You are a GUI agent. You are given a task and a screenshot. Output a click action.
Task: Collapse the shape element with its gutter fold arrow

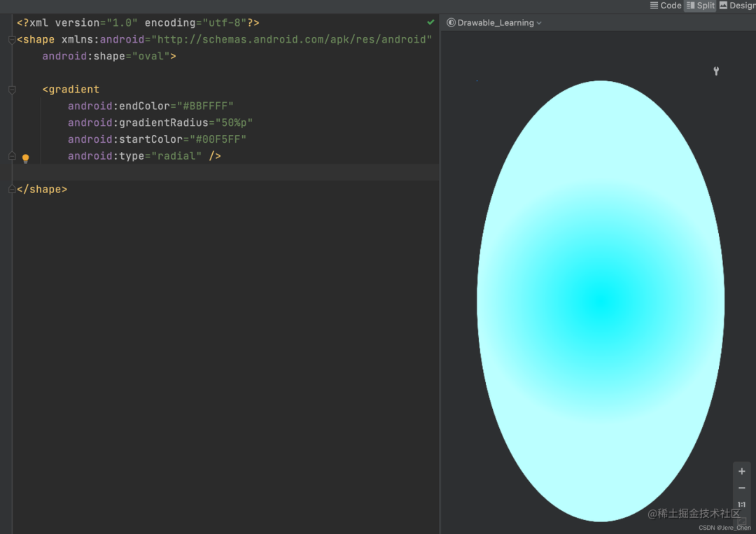[x=10, y=38]
